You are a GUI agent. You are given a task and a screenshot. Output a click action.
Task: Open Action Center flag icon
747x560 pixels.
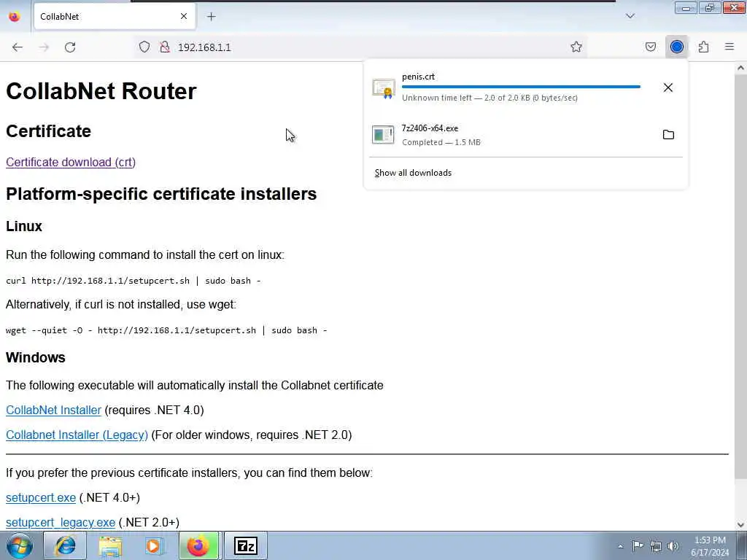click(638, 545)
